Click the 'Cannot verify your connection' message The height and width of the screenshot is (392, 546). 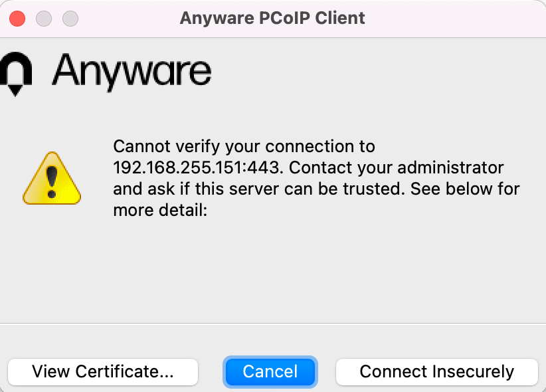316,178
